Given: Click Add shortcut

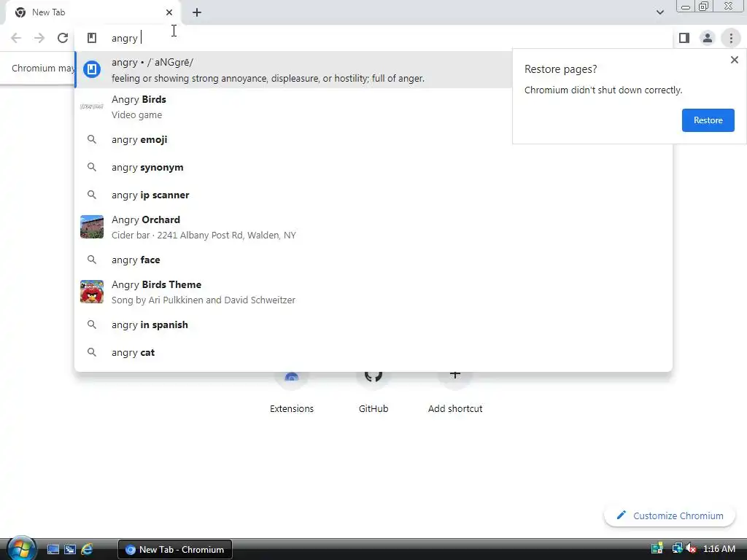Looking at the screenshot, I should (x=455, y=392).
